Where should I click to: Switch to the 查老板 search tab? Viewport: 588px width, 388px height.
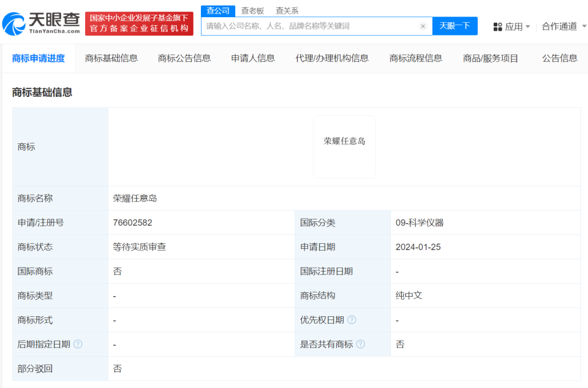pyautogui.click(x=252, y=11)
